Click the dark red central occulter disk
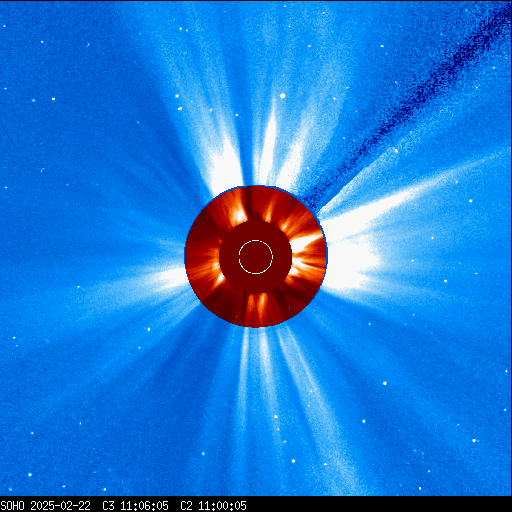512x512 pixels. tap(256, 256)
